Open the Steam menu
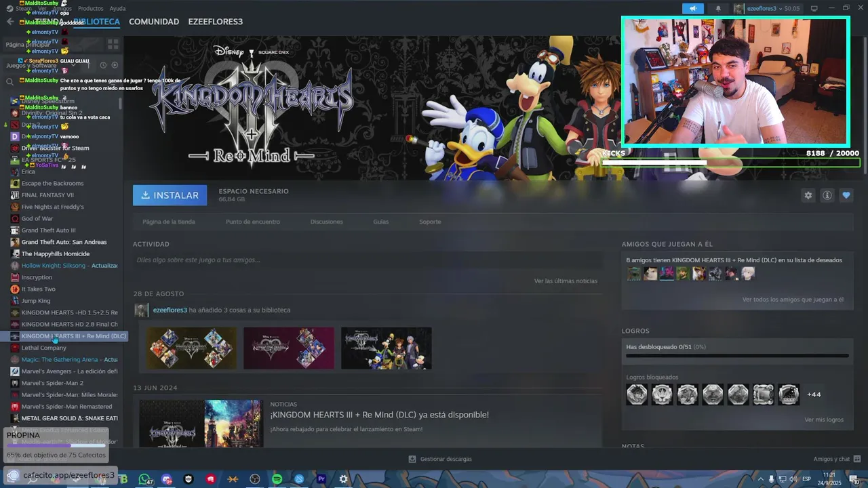Viewport: 868px width, 488px height. click(x=23, y=9)
